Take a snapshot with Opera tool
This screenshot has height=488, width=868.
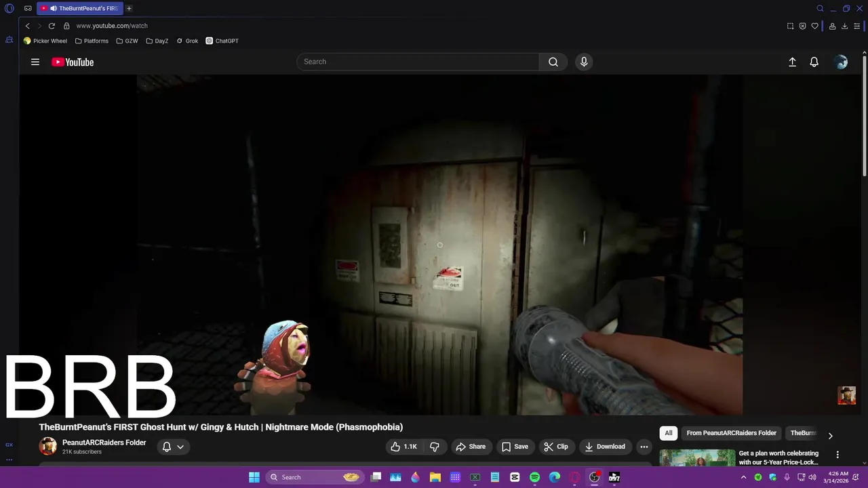tap(790, 26)
